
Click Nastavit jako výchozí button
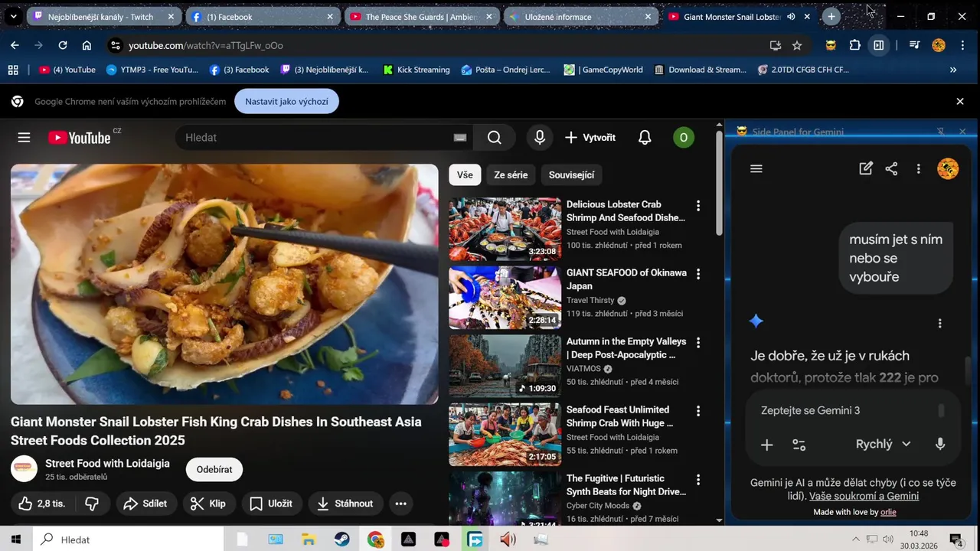pyautogui.click(x=286, y=102)
